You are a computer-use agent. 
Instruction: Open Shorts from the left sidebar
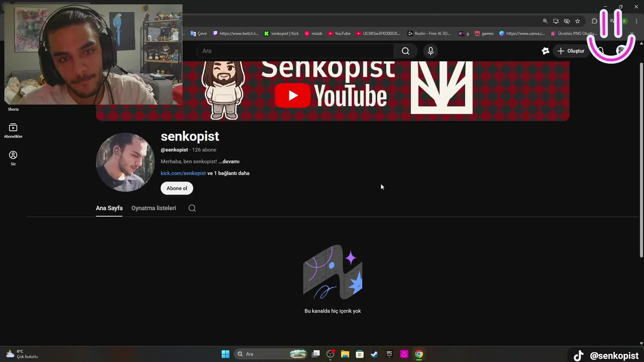13,109
